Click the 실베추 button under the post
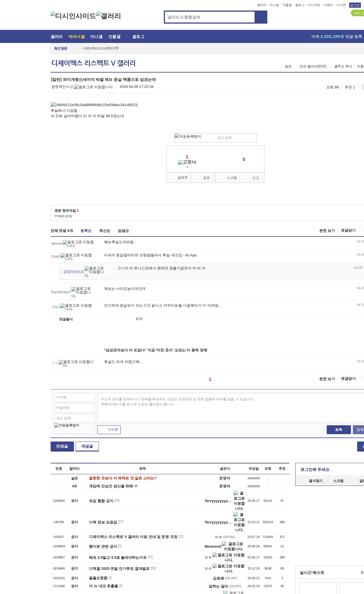Image resolution: width=364 pixels, height=594 pixels. coord(182,178)
